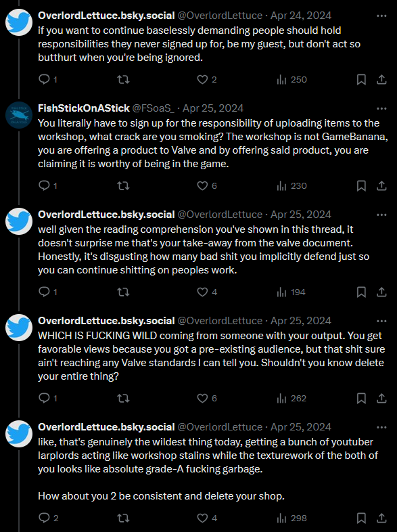View analytics for the tweet with 230 views
The height and width of the screenshot is (532, 397).
(291, 186)
